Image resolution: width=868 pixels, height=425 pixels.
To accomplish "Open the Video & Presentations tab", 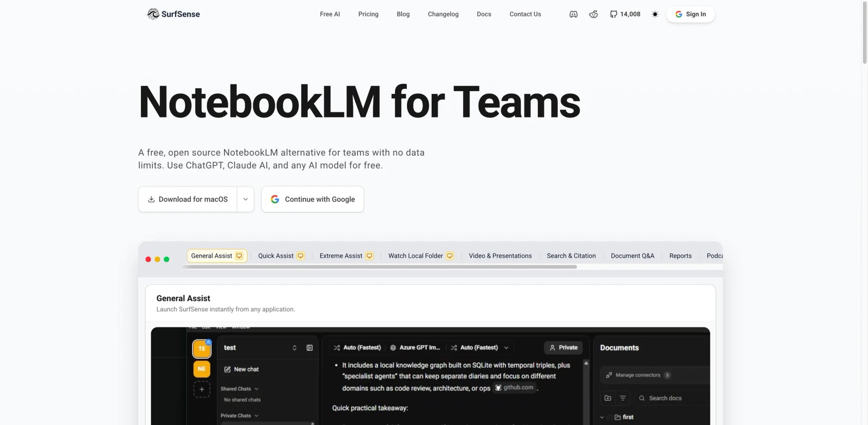I will (x=500, y=256).
